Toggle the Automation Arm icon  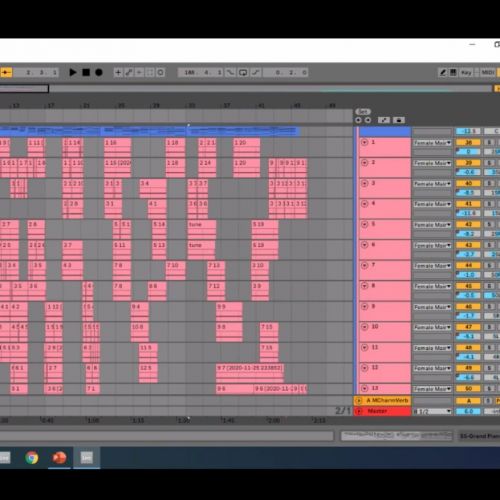129,72
